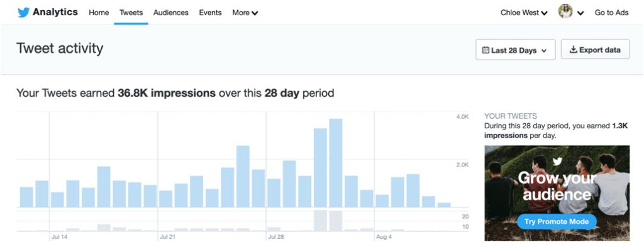
Task: Click the Jul 21 date marker
Action: coord(167,237)
